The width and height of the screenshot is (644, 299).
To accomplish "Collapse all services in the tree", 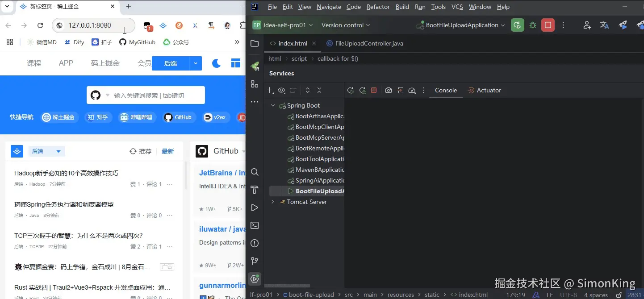I will (x=319, y=90).
